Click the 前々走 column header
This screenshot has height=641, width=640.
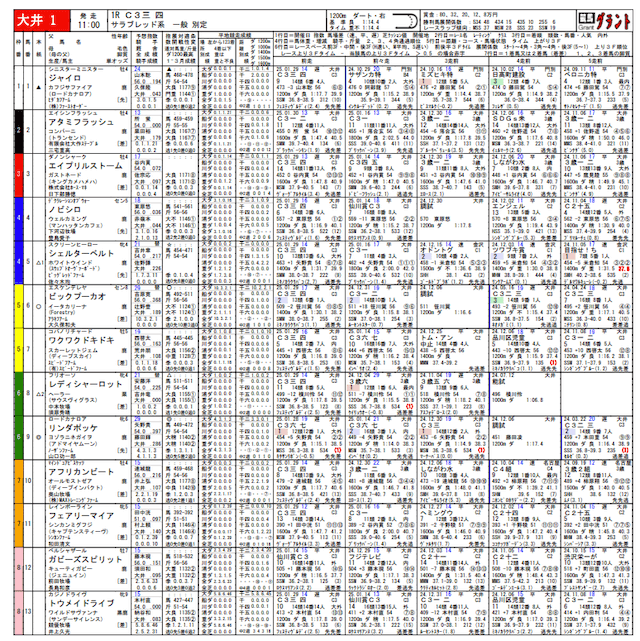[x=381, y=61]
